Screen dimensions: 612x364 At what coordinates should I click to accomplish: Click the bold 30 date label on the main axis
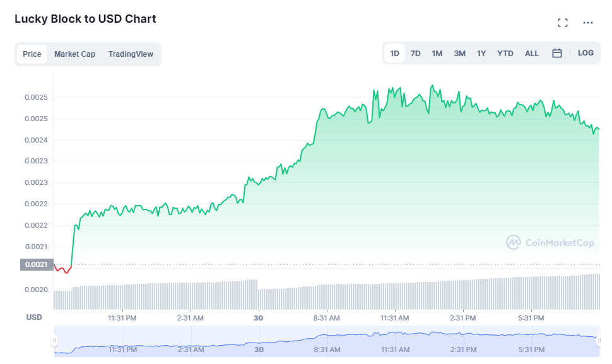tap(259, 318)
